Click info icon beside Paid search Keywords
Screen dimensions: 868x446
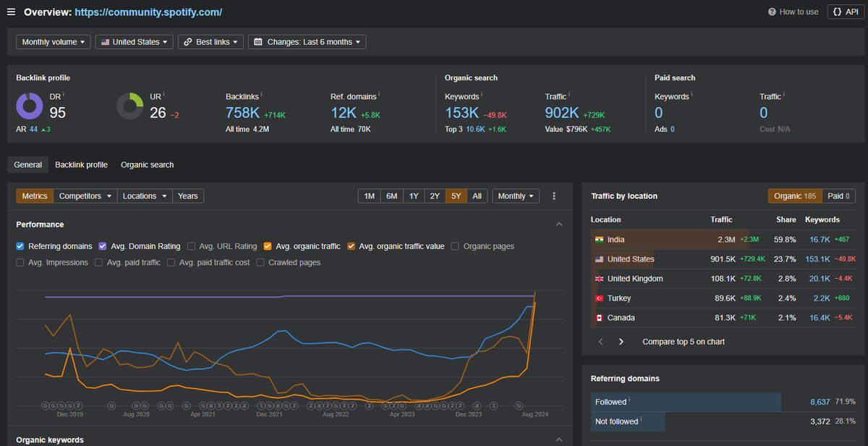(692, 95)
